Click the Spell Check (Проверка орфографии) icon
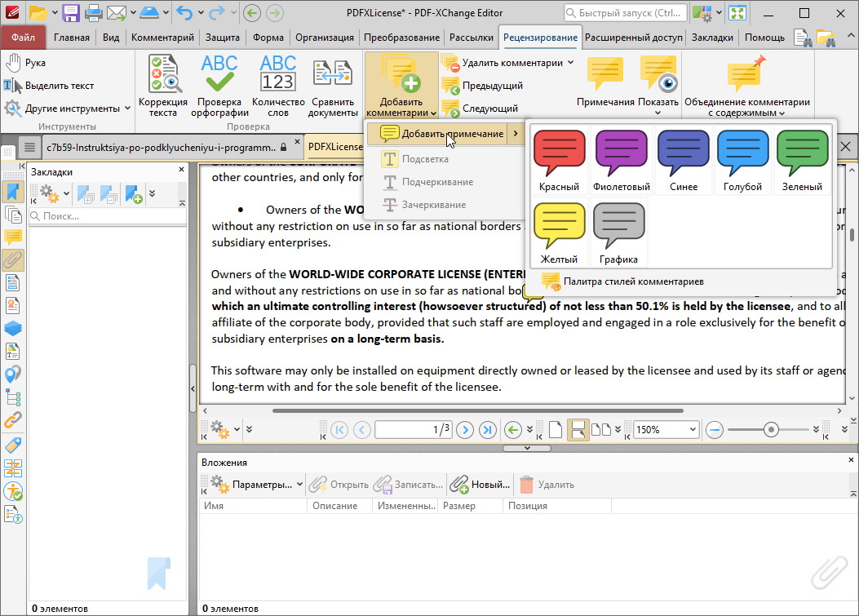Screen dimensions: 859x616 click(219, 85)
